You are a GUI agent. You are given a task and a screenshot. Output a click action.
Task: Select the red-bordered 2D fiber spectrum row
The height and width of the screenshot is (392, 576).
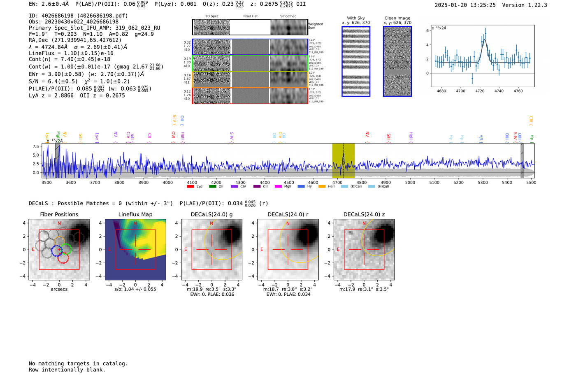[x=250, y=96]
